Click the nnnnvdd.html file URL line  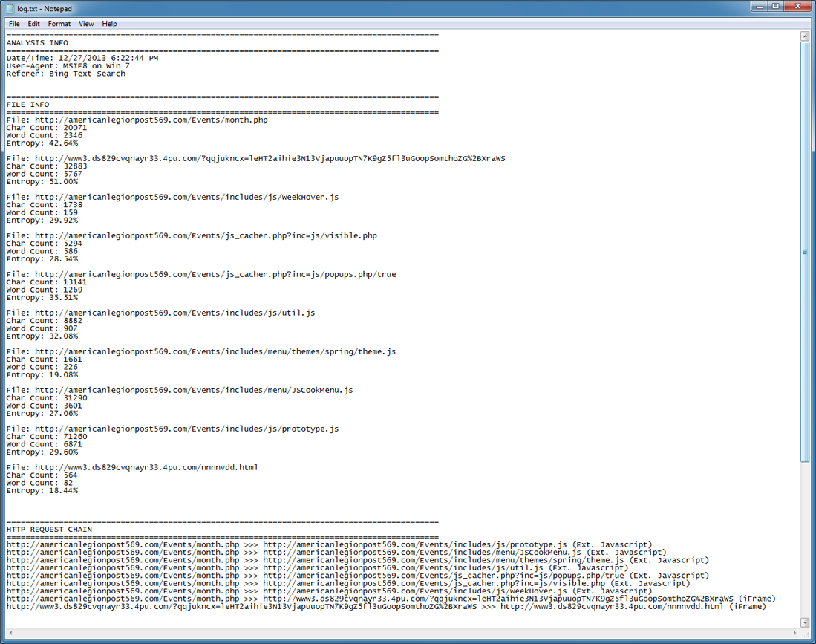(x=132, y=467)
